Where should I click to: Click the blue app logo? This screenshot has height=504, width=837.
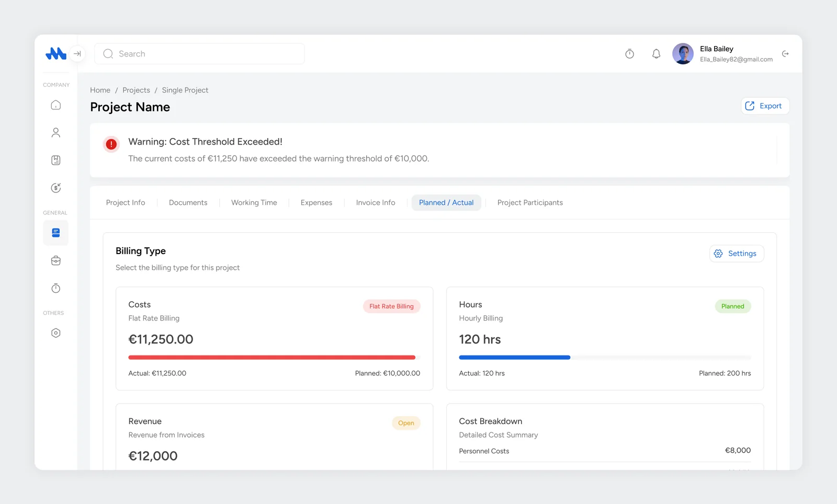[56, 53]
